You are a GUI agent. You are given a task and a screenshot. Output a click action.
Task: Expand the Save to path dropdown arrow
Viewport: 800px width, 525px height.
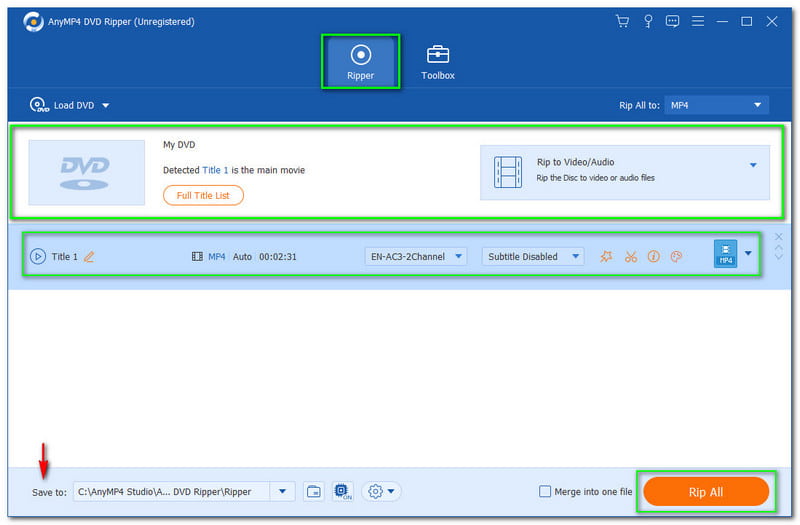[x=282, y=491]
